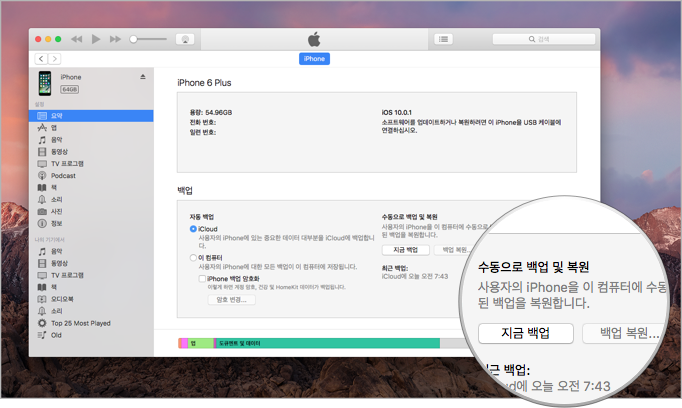Click the 일련 번호: label
The image size is (682, 408).
[x=203, y=132]
